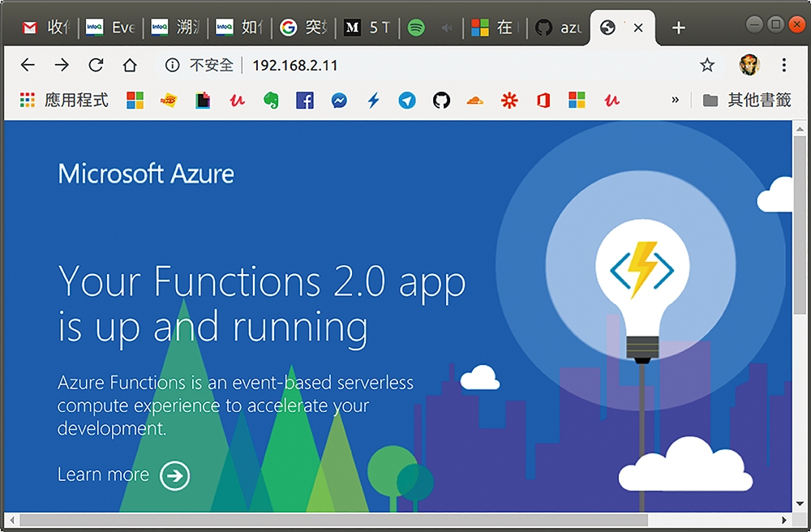Open the GitHub bookmark in the bookmarks bar

tap(441, 101)
